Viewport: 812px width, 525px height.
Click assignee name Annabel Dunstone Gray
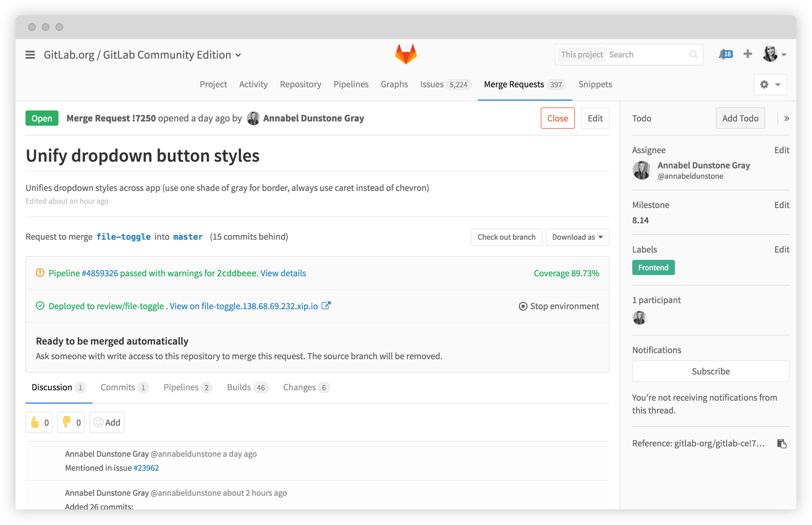click(704, 165)
